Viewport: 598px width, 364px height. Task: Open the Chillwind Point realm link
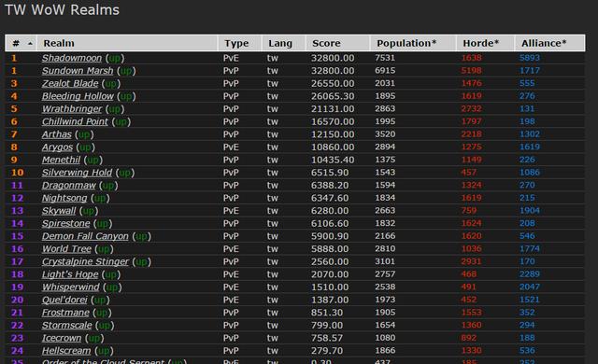pyautogui.click(x=75, y=122)
